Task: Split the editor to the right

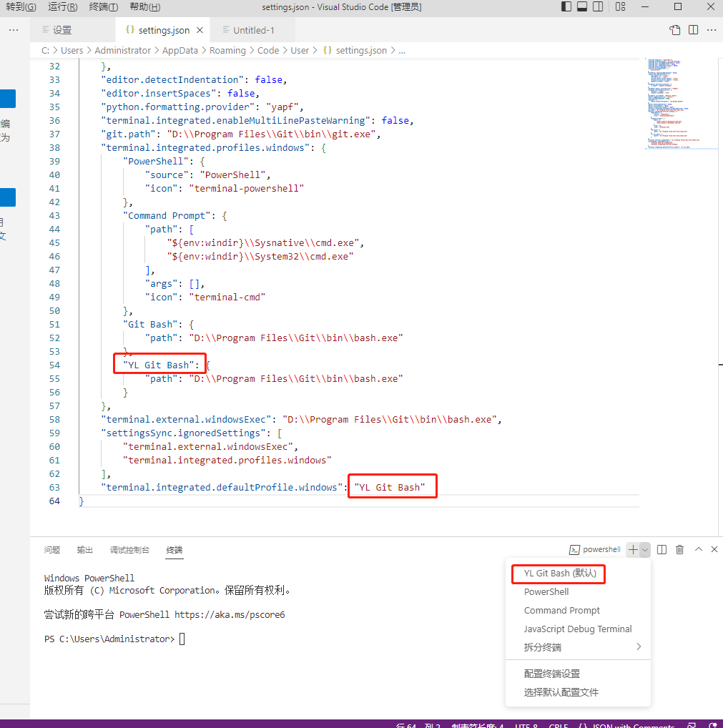Action: (693, 30)
